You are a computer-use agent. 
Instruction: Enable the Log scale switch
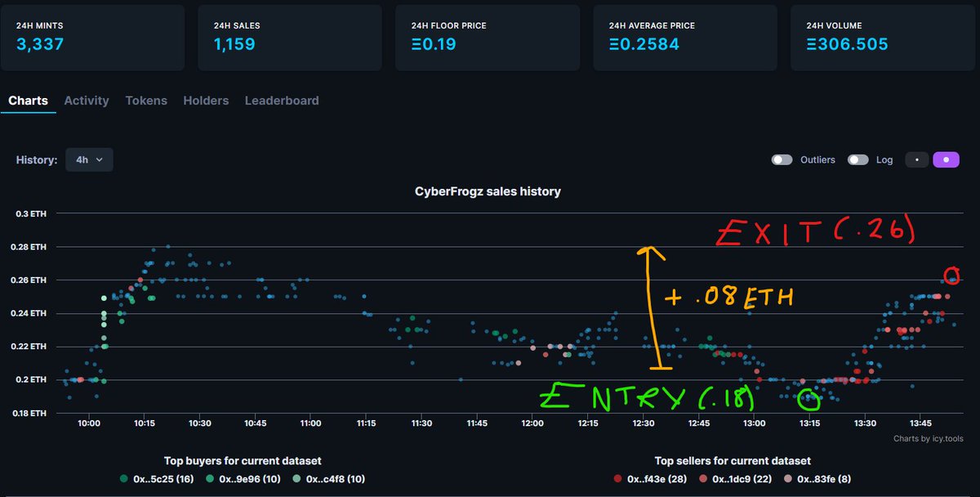[858, 160]
